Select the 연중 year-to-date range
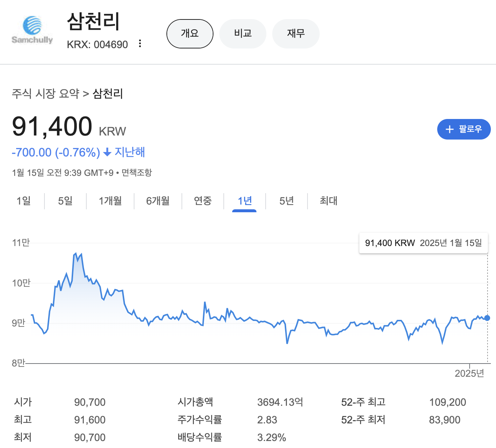 point(203,201)
